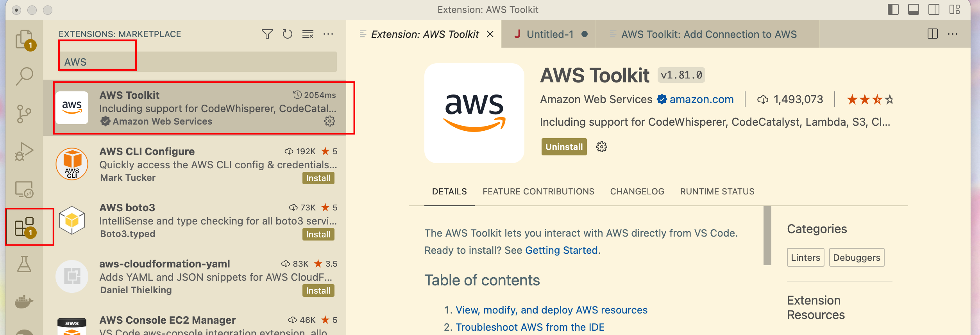The height and width of the screenshot is (335, 980).
Task: Open AWS Toolkit manage gear in list
Action: pos(330,121)
